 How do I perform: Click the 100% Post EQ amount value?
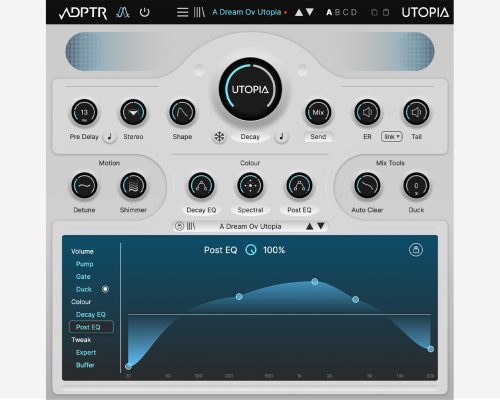click(x=274, y=250)
